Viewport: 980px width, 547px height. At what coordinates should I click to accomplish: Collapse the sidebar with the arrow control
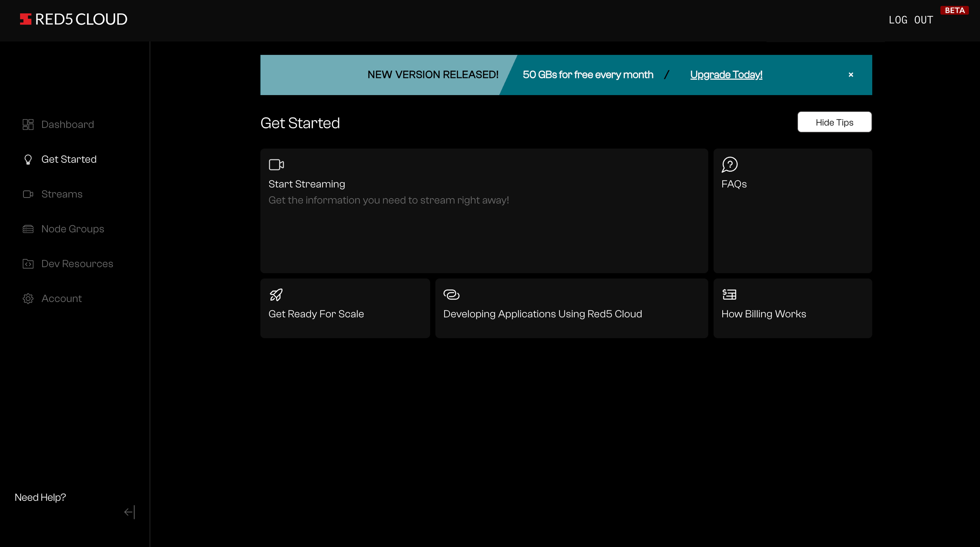coord(129,512)
